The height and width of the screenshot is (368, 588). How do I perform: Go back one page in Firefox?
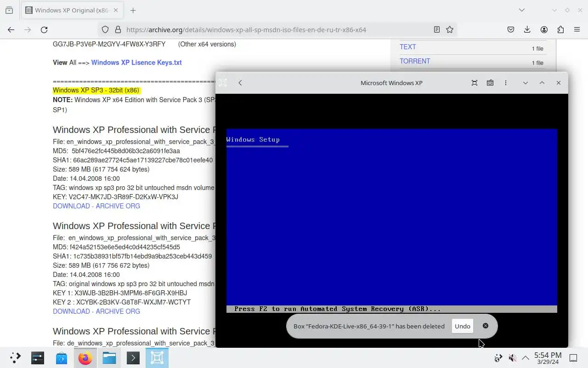point(11,29)
